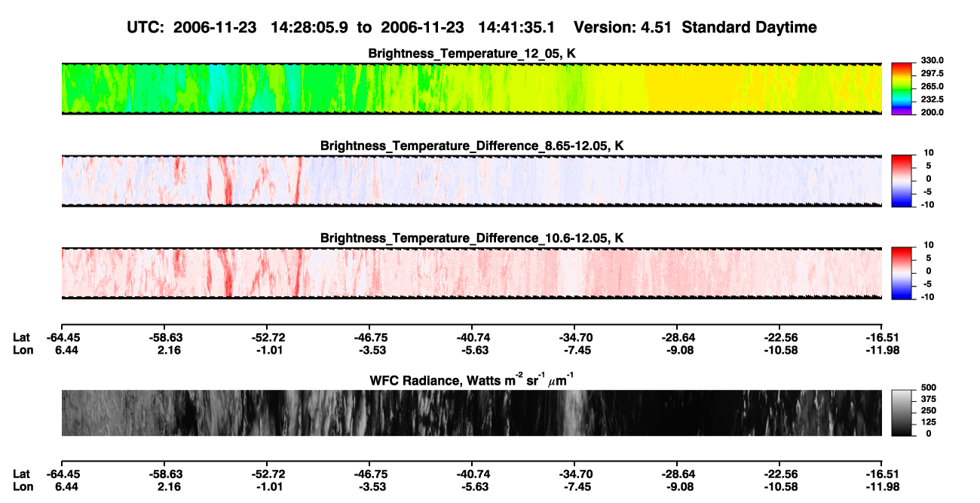Select the WFC Radiance grayscale image strip
This screenshot has width=980, height=503.
471,413
